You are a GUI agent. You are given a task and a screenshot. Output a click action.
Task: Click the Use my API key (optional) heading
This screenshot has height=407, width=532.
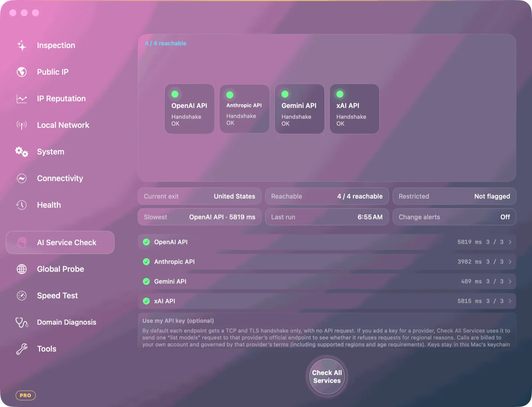coord(178,321)
